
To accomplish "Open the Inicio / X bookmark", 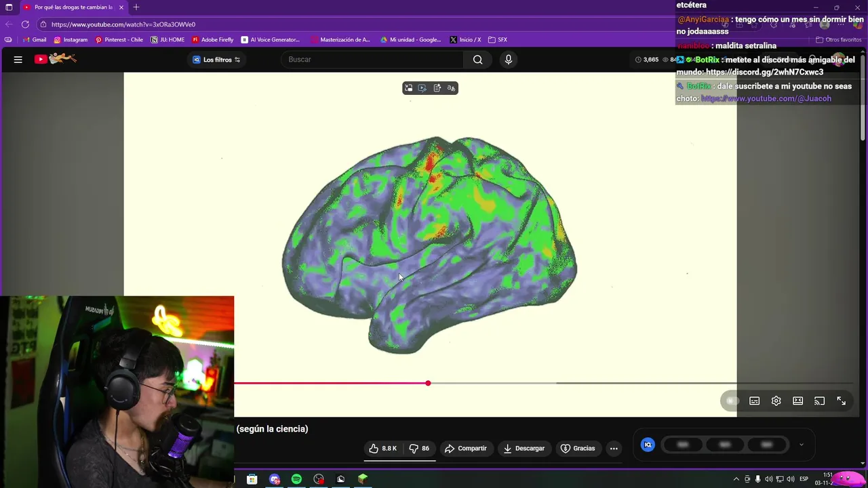I will [x=465, y=40].
